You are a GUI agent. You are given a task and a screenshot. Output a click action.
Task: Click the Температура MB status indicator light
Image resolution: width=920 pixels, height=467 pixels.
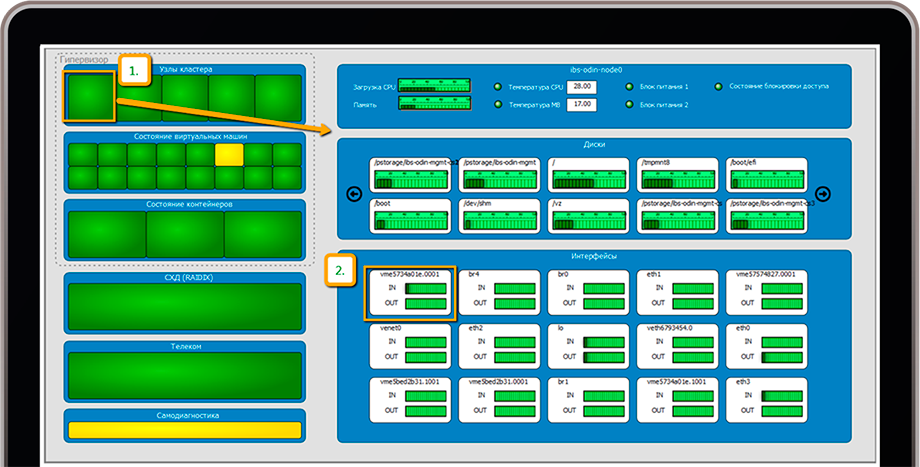[x=498, y=104]
